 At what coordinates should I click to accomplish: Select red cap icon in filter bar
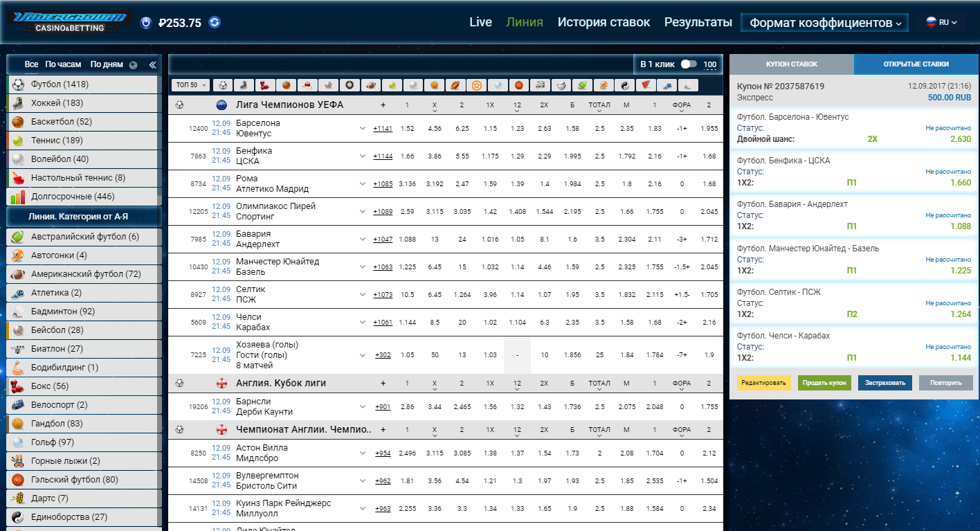coord(307,85)
